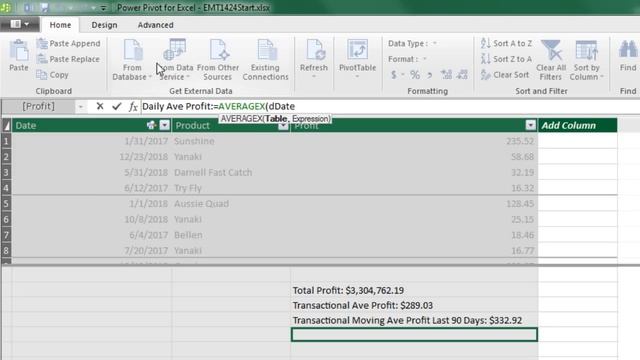
Task: Cancel the formula with X button
Action: pyautogui.click(x=100, y=107)
